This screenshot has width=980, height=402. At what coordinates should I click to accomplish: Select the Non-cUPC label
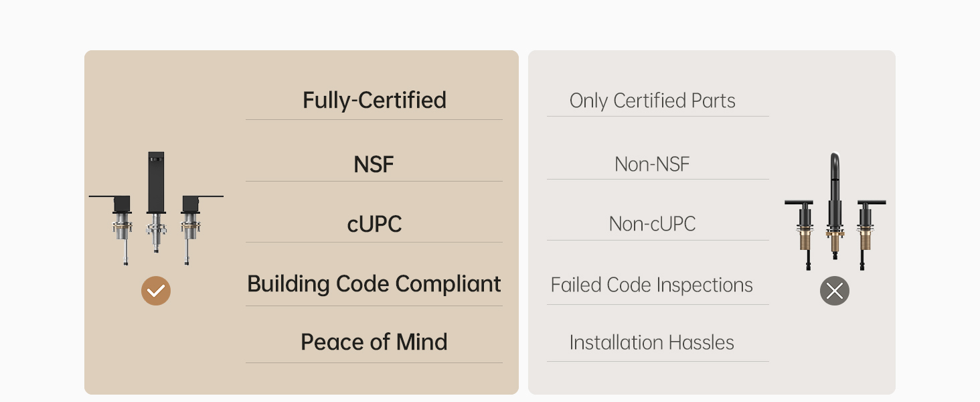[652, 224]
